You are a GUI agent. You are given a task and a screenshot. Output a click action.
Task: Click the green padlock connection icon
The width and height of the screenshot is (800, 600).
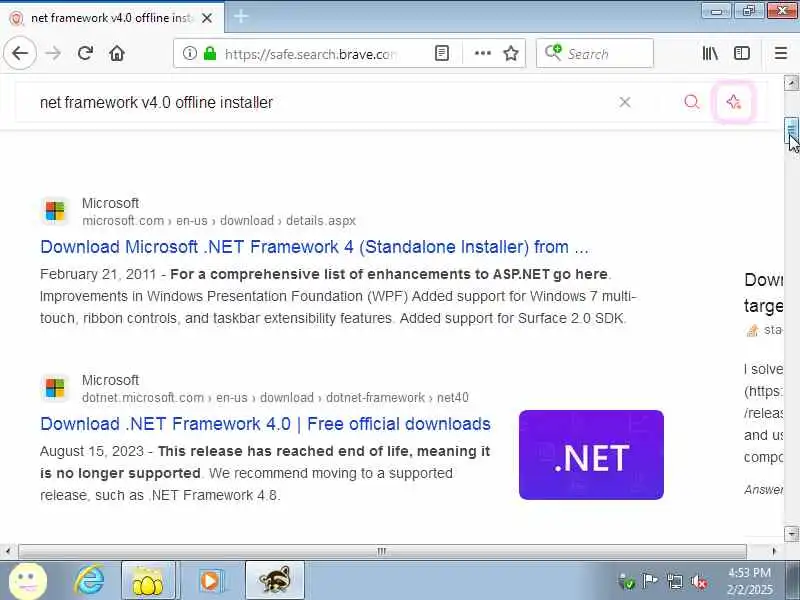point(210,53)
